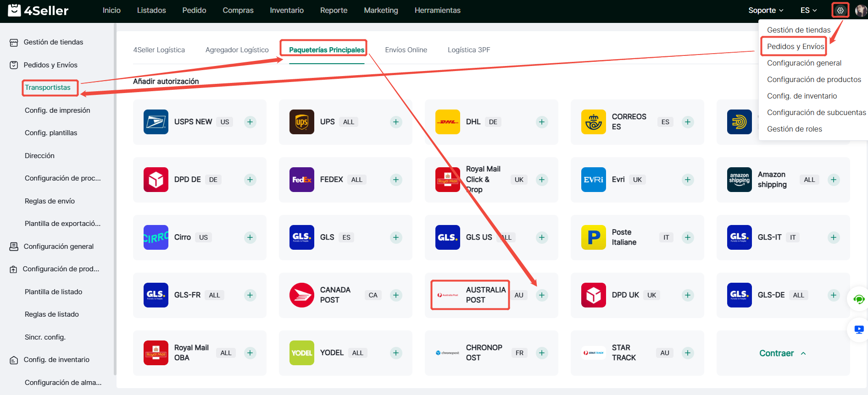Add CHRONOPOST FR authorization
This screenshot has height=395, width=868.
click(x=542, y=353)
